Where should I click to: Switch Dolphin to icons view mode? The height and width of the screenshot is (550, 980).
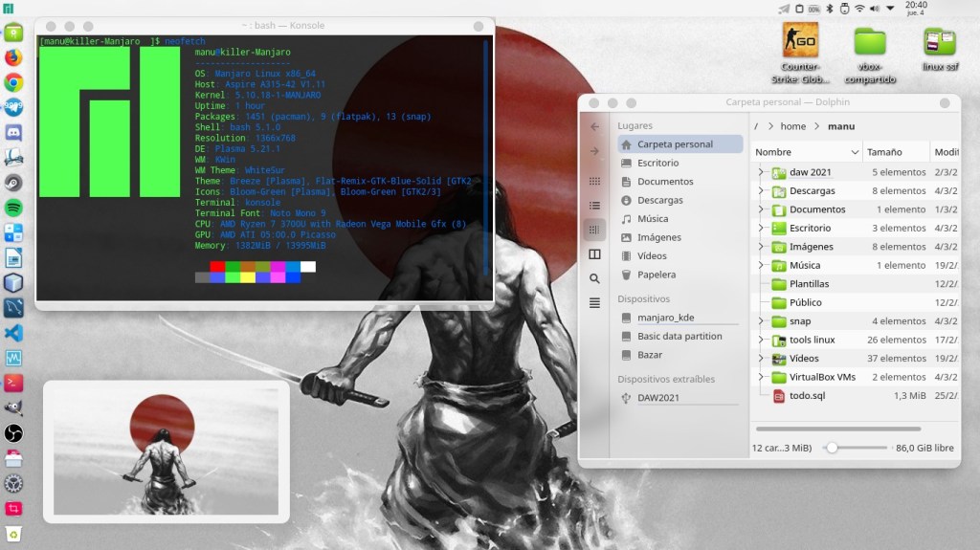(x=594, y=181)
